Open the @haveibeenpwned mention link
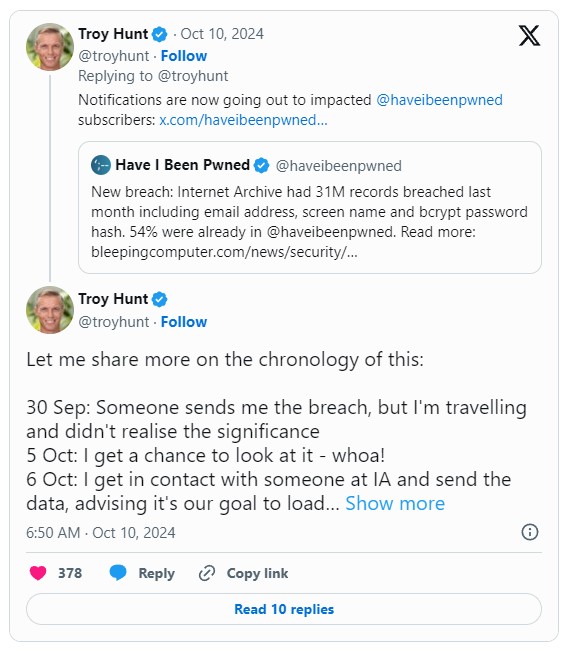Image resolution: width=570 pixels, height=654 pixels. (x=439, y=100)
